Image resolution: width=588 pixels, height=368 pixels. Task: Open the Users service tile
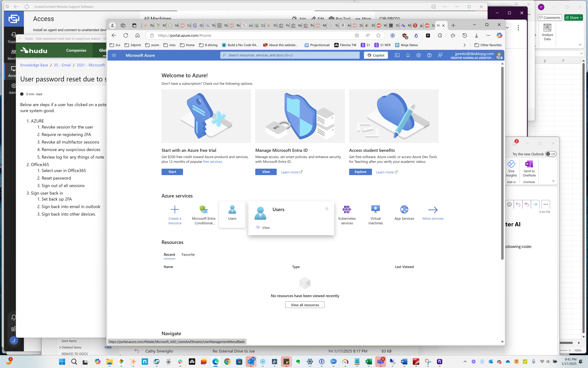pos(232,214)
